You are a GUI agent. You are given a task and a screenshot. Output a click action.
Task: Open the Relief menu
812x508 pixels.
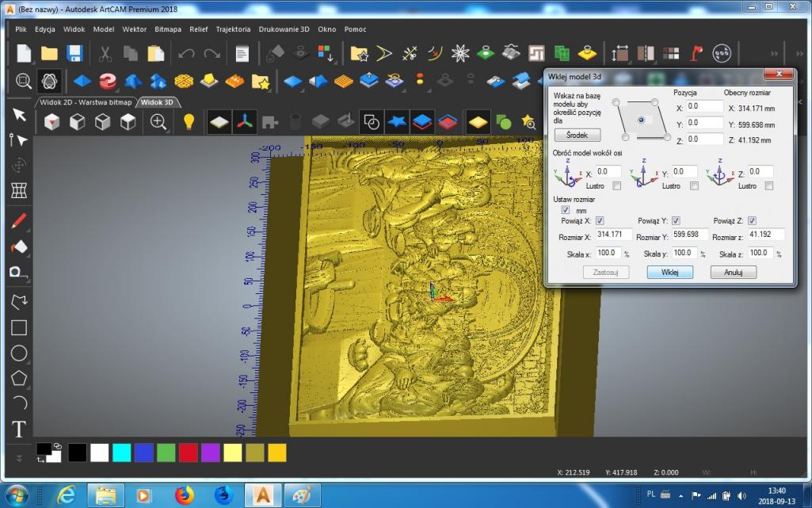198,29
